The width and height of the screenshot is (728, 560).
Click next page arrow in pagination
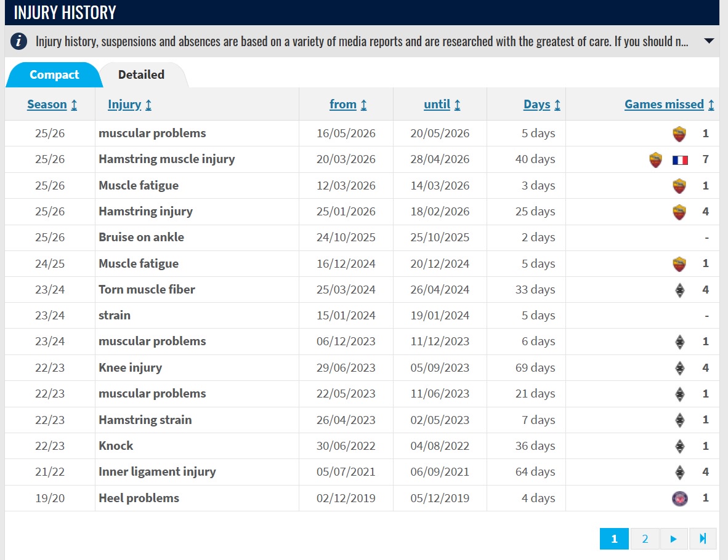pos(673,538)
